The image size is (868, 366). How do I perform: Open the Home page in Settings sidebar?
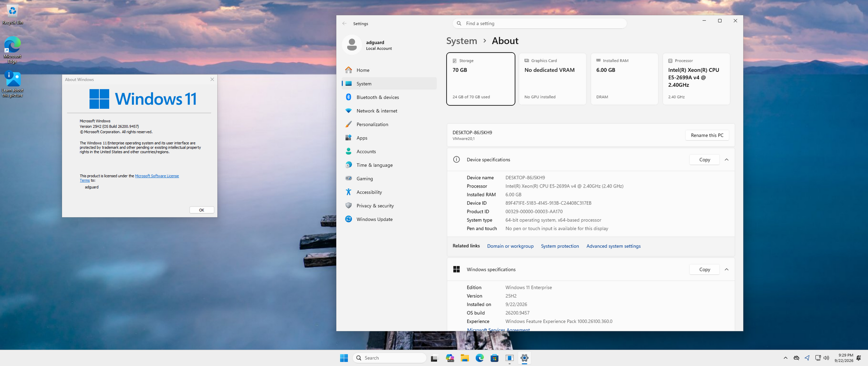pyautogui.click(x=389, y=70)
